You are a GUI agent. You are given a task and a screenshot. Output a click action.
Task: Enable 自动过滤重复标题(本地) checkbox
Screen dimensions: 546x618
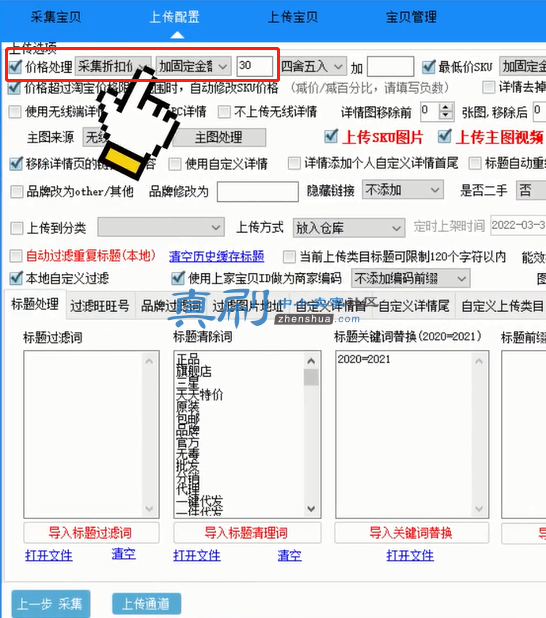pos(16,256)
